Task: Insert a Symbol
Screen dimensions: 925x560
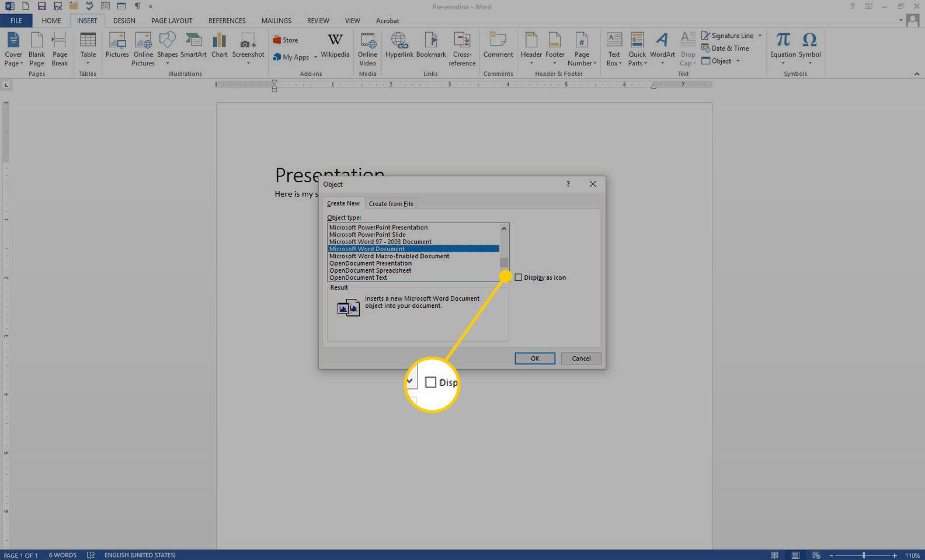Action: [809, 49]
